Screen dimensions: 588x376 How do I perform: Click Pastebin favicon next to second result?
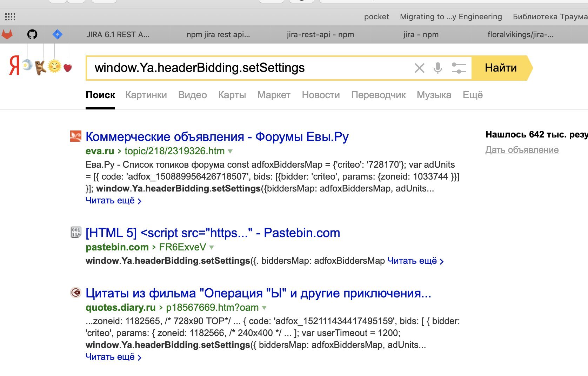[76, 232]
